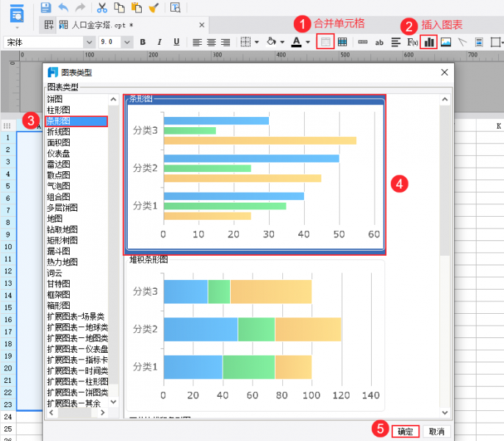Click the merge cells icon

click(x=325, y=42)
